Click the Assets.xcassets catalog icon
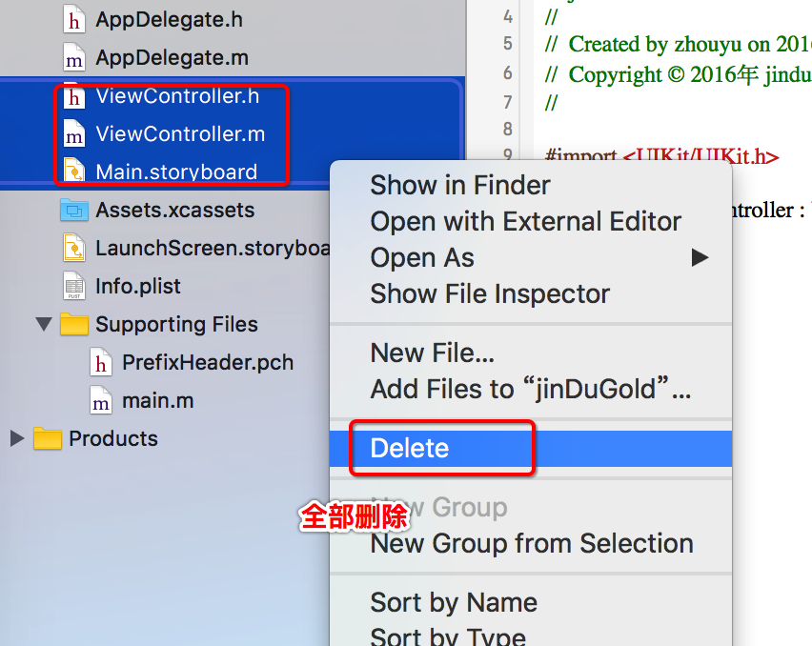 click(73, 210)
